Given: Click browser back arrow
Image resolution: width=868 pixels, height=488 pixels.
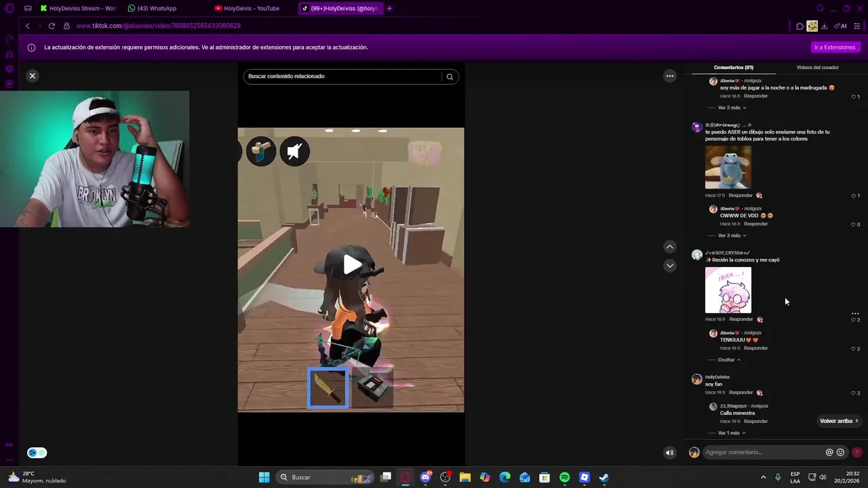Looking at the screenshot, I should point(28,26).
